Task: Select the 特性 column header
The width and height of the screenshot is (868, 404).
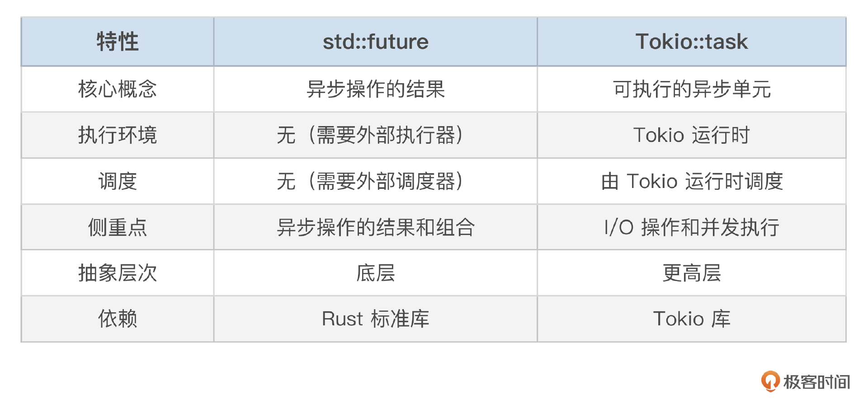Action: point(118,42)
